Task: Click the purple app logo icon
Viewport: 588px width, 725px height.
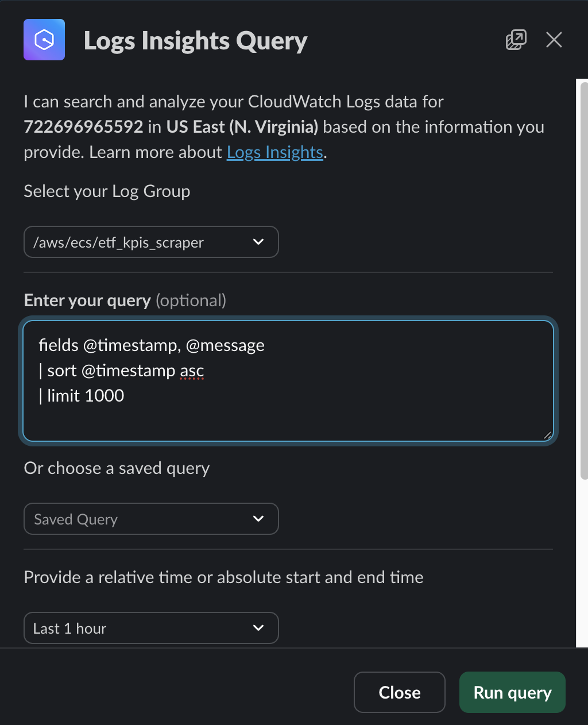Action: 44,40
